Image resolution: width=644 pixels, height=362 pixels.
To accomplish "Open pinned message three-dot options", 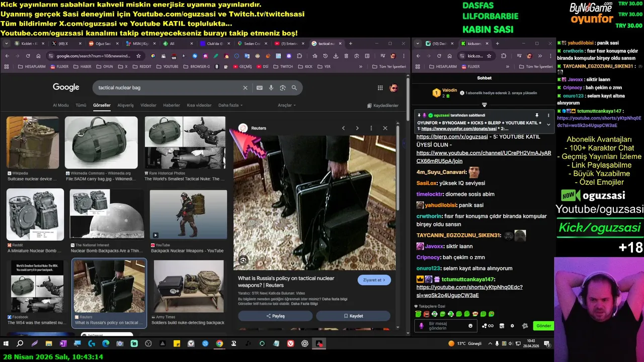I will (548, 115).
